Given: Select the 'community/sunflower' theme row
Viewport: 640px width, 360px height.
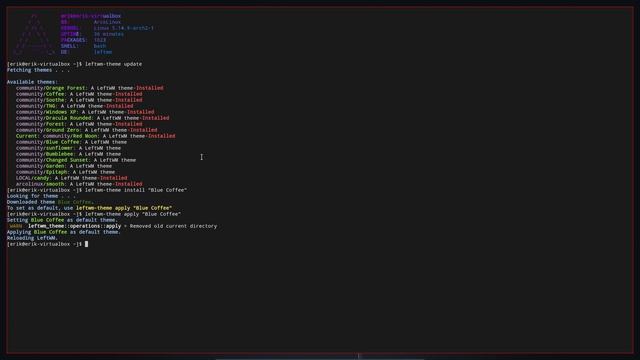Looking at the screenshot, I should [x=68, y=148].
